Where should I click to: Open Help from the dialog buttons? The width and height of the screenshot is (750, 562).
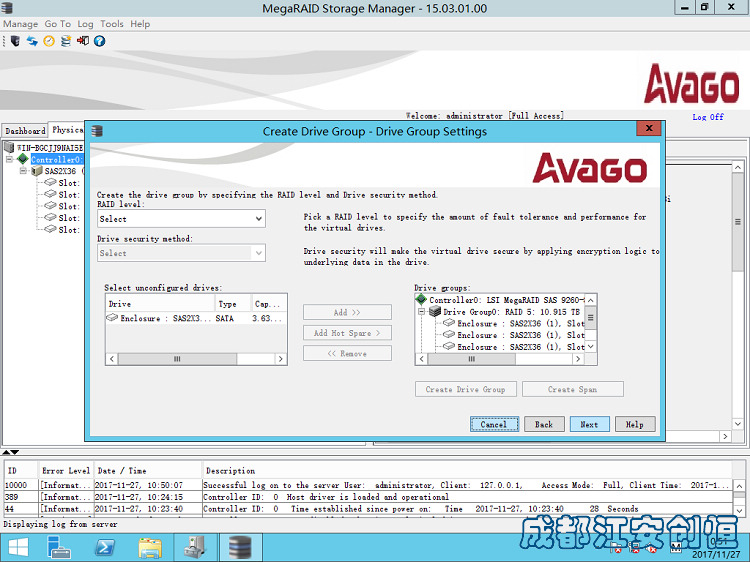tap(635, 424)
